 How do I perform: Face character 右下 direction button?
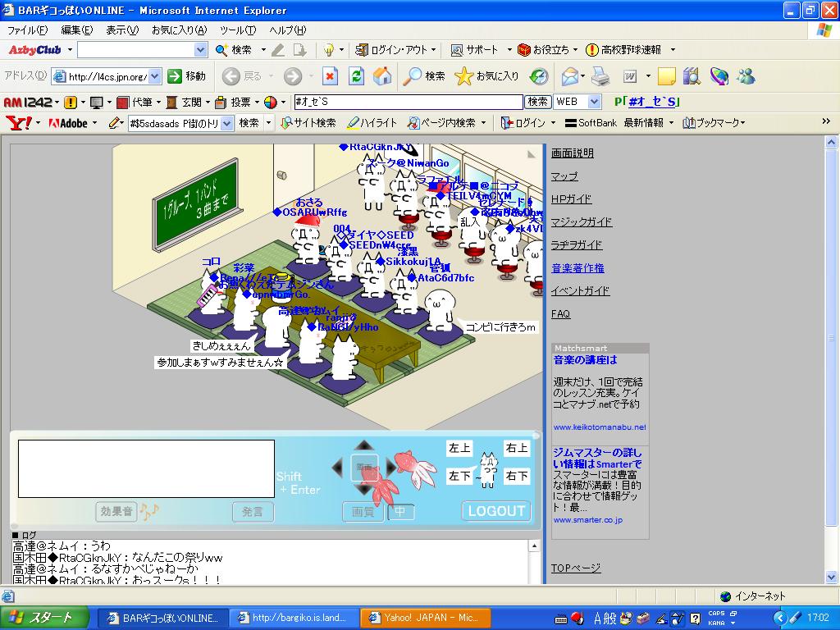point(517,476)
